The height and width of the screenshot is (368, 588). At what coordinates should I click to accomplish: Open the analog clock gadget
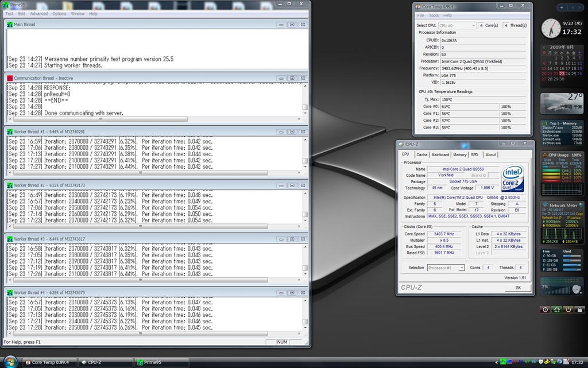551,28
